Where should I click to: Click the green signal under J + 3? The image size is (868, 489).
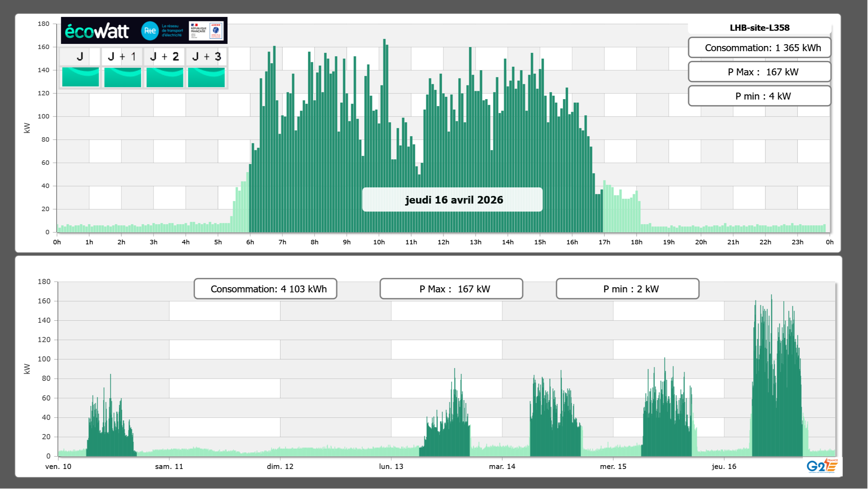point(206,77)
